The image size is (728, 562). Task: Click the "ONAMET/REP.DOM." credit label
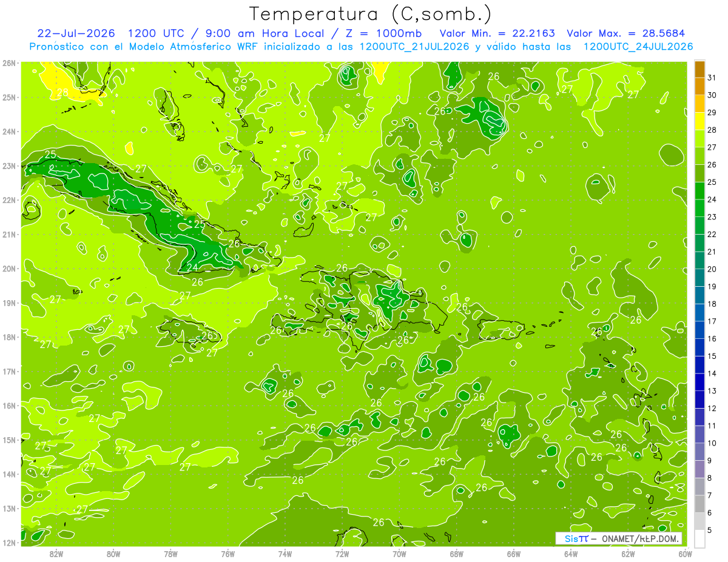point(639,538)
